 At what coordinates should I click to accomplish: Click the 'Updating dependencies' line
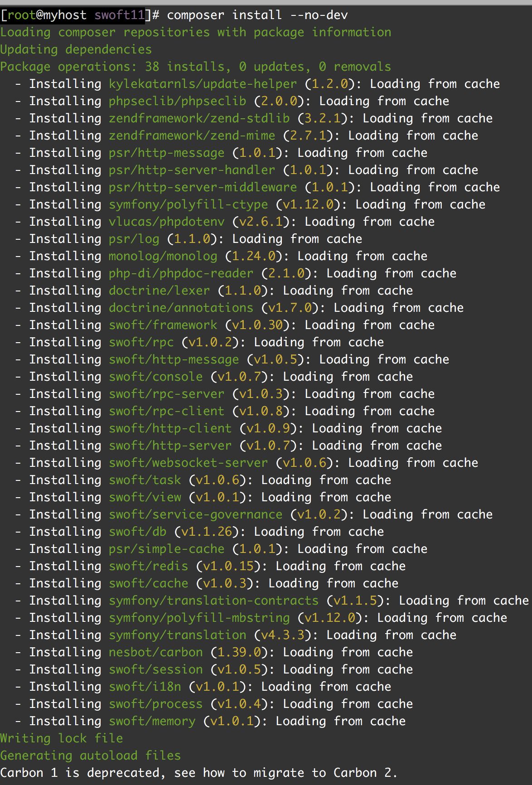(76, 50)
